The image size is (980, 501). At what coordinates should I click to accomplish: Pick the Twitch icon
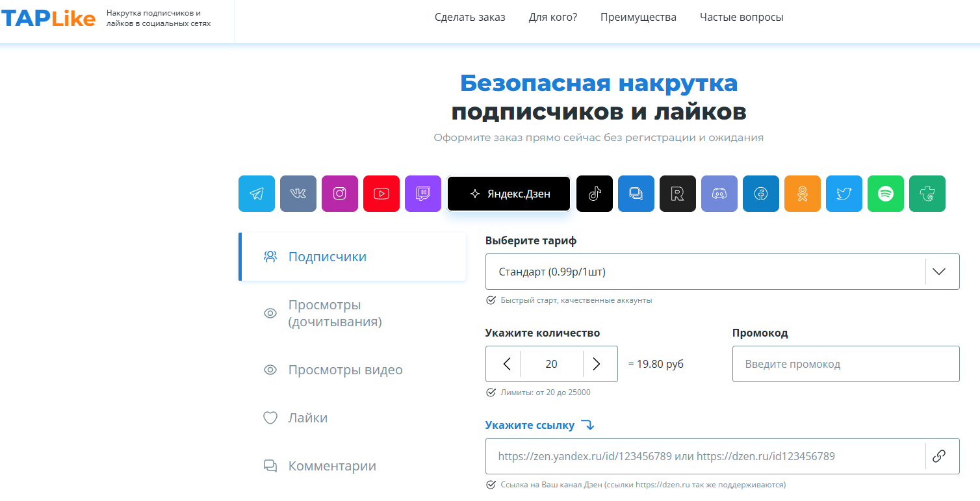click(x=423, y=194)
